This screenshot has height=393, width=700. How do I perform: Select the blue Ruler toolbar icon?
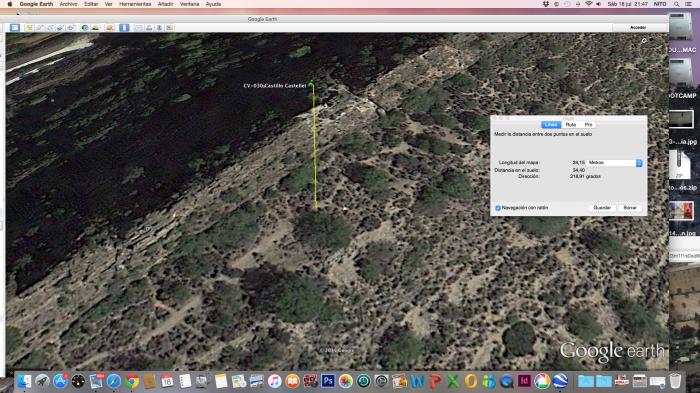[x=124, y=28]
